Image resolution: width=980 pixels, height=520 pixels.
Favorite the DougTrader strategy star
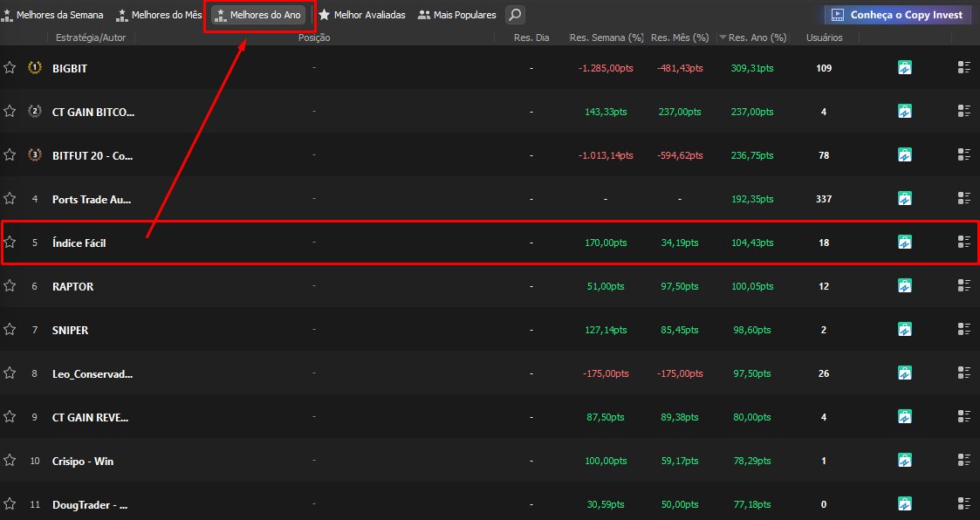[10, 503]
